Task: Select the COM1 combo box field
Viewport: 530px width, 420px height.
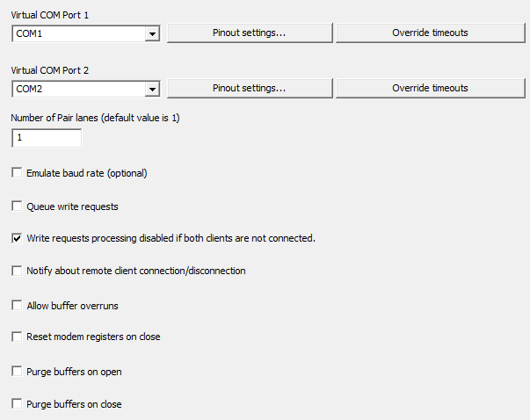Action: coord(86,33)
